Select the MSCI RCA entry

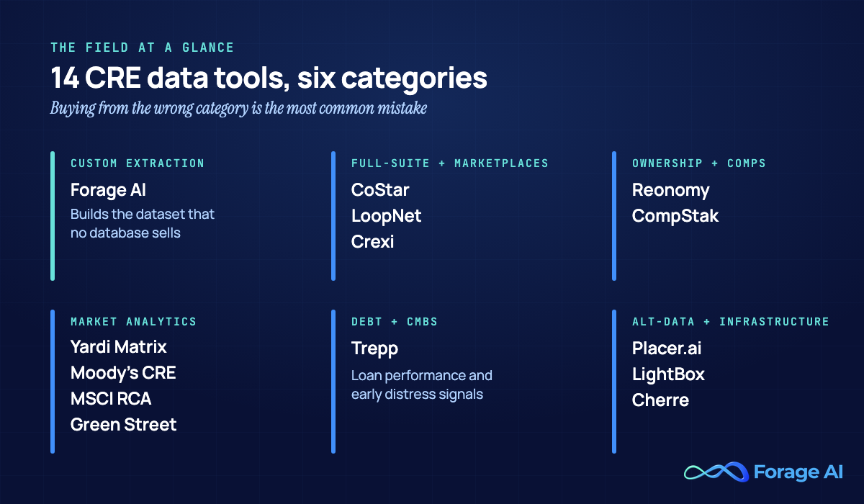(x=111, y=399)
